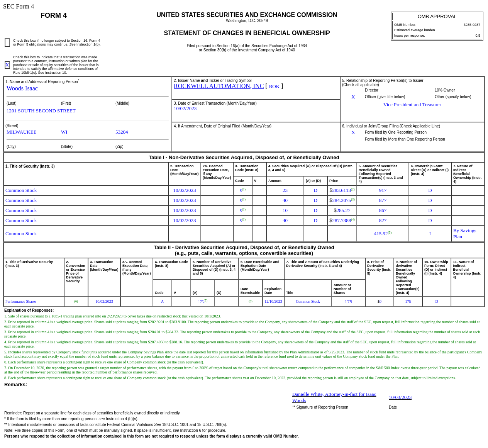Click the earliest transaction date 10/02/2023
Viewport: 488px width, 448px height.
(x=185, y=109)
